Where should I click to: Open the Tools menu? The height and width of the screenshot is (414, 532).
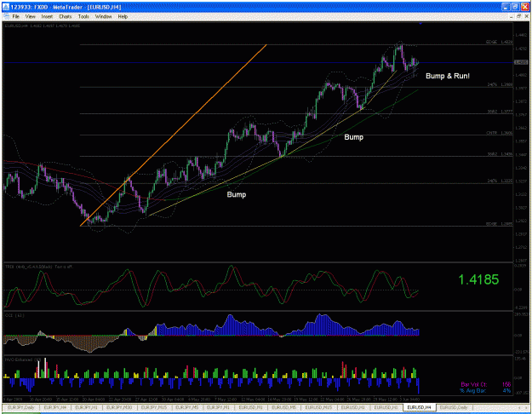[x=83, y=16]
